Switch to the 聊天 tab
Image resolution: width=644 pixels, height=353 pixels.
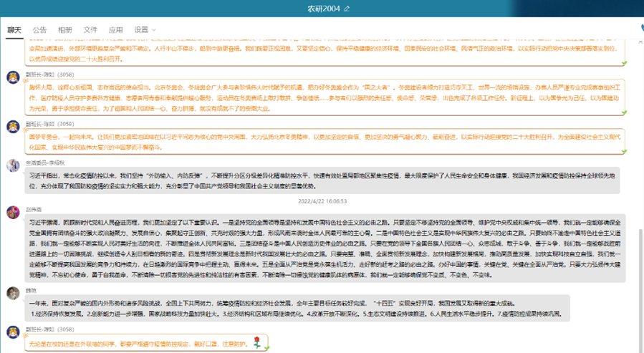tap(14, 30)
